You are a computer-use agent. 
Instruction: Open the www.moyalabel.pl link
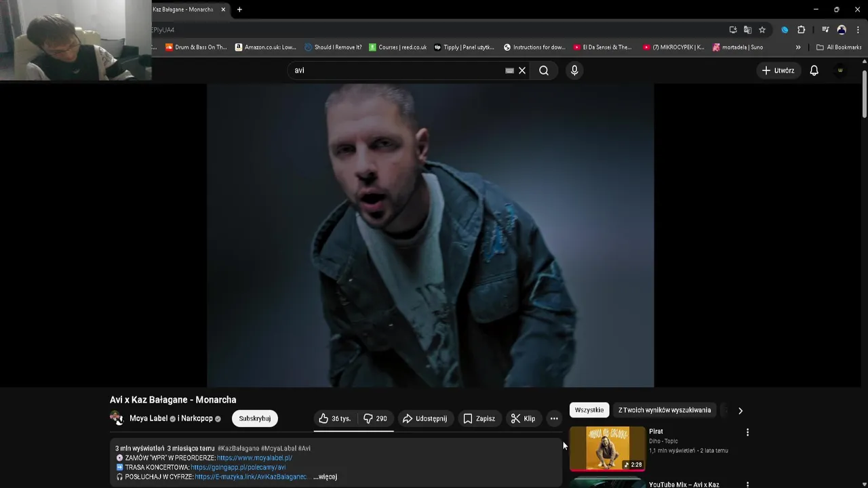(254, 458)
